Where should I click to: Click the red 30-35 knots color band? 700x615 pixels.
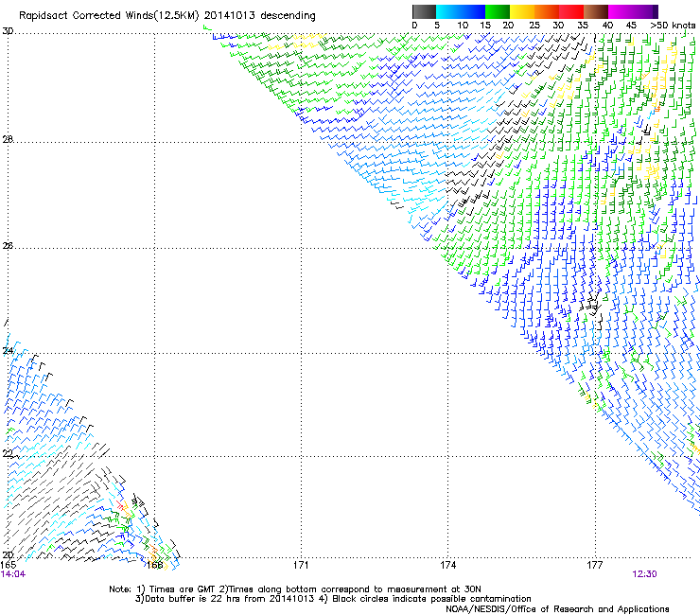[571, 11]
